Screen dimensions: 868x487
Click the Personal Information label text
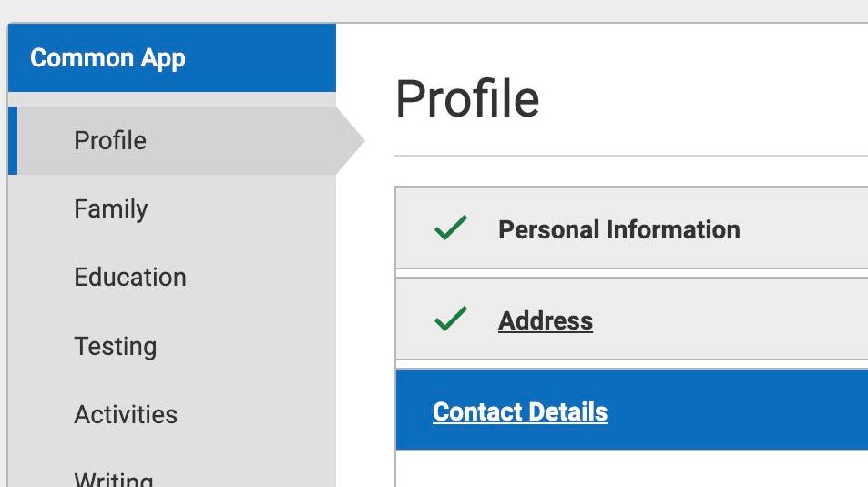click(618, 229)
